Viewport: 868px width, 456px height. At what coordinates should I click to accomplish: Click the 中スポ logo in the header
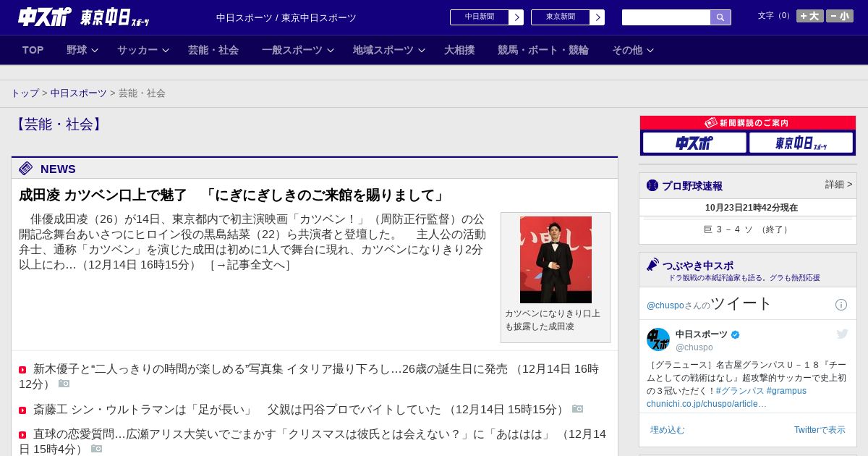click(x=44, y=17)
